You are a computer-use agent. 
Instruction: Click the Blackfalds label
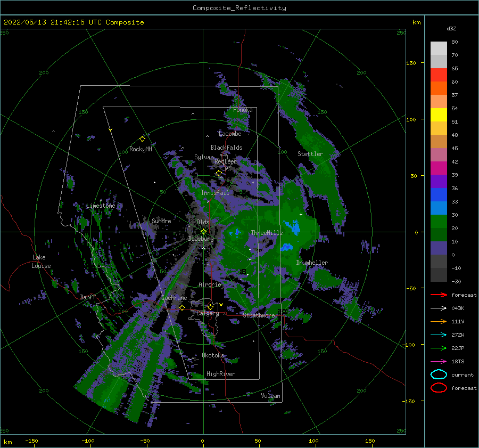(226, 148)
